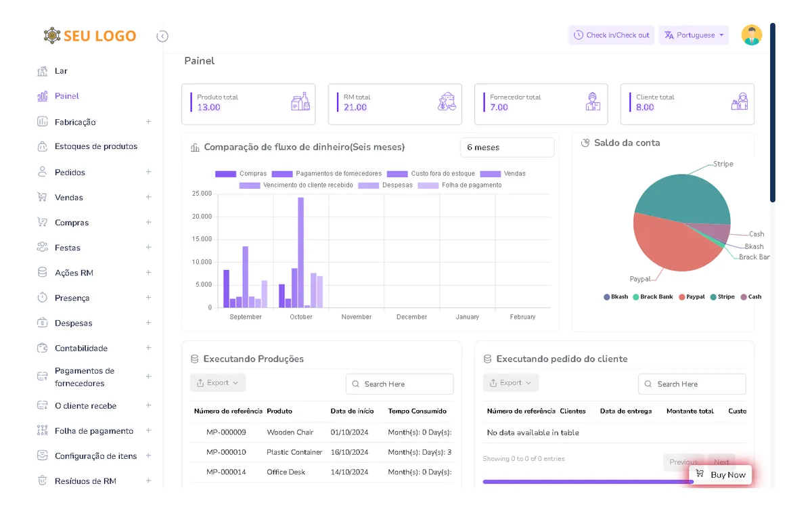Viewport: 812px width, 511px height.
Task: Click the Produto total card icon
Action: click(300, 102)
